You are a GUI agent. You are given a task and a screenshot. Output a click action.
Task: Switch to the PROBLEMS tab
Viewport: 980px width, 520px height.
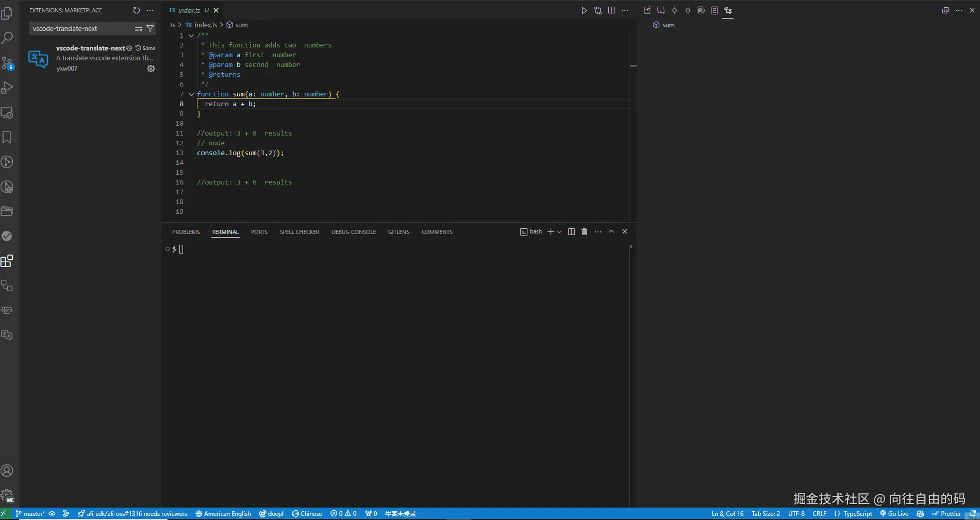(x=186, y=231)
